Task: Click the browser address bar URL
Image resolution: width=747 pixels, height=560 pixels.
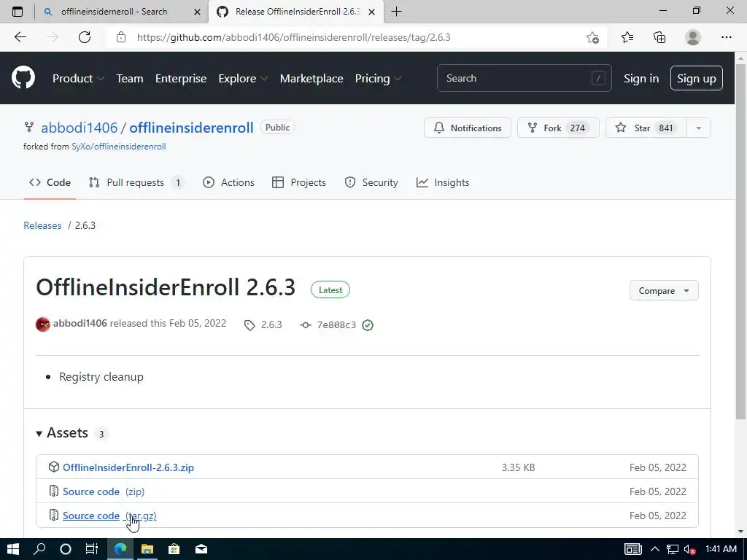Action: click(x=293, y=37)
